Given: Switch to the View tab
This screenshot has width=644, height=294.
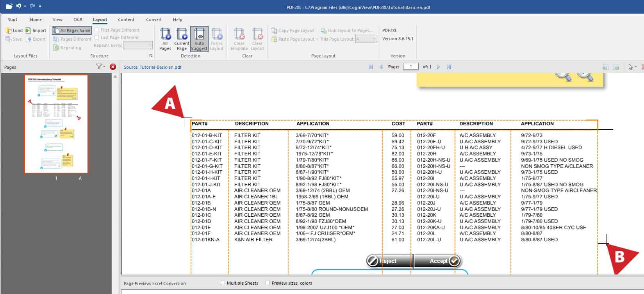Looking at the screenshot, I should [x=58, y=20].
